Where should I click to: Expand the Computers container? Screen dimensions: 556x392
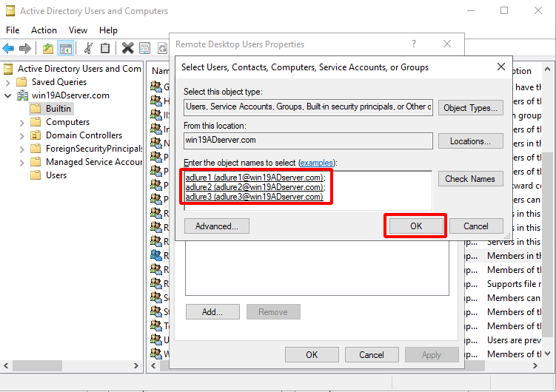(x=22, y=123)
